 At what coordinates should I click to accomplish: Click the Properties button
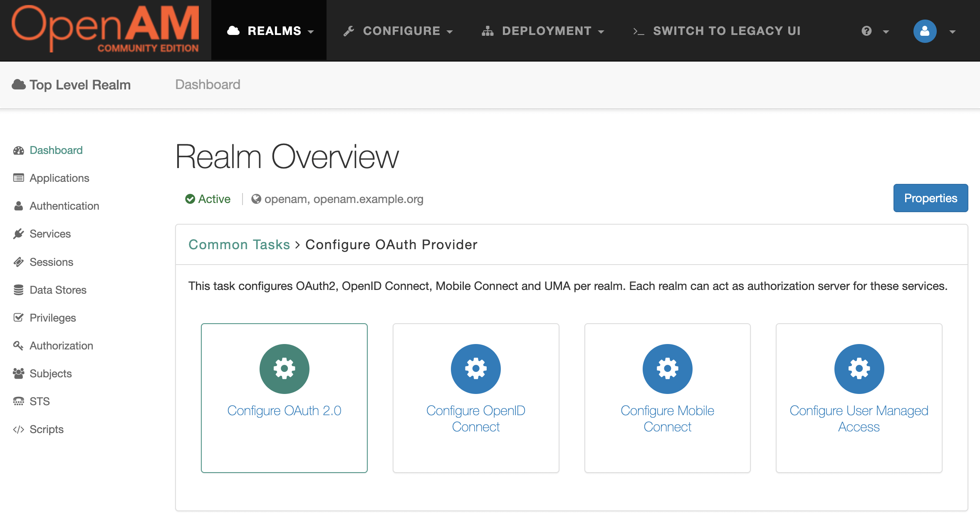930,198
